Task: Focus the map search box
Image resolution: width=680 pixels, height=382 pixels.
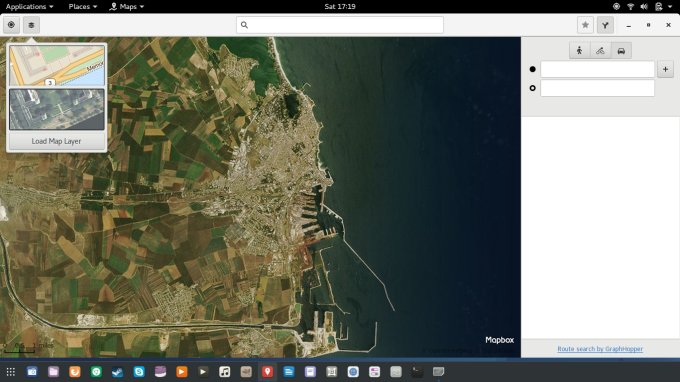Action: pos(340,25)
